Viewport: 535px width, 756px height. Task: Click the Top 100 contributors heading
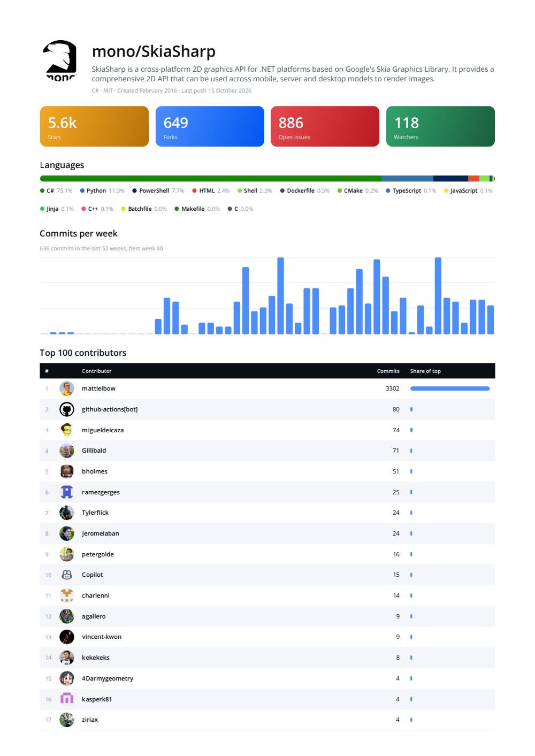coord(83,353)
